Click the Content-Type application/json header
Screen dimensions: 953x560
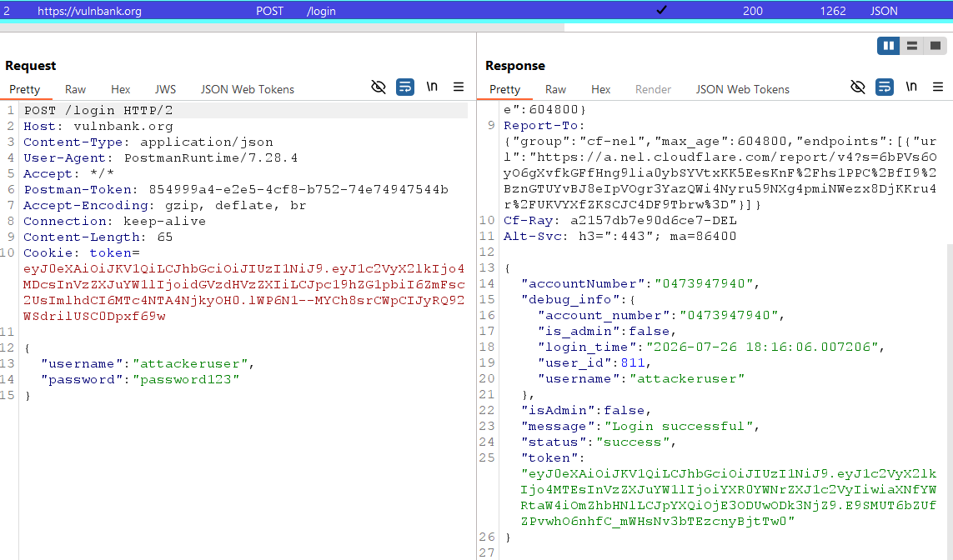tap(148, 142)
